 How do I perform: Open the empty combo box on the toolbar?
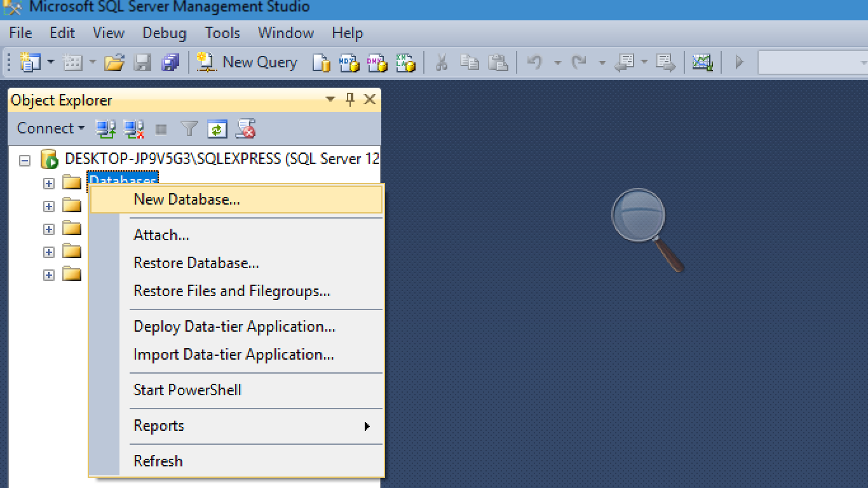(813, 62)
